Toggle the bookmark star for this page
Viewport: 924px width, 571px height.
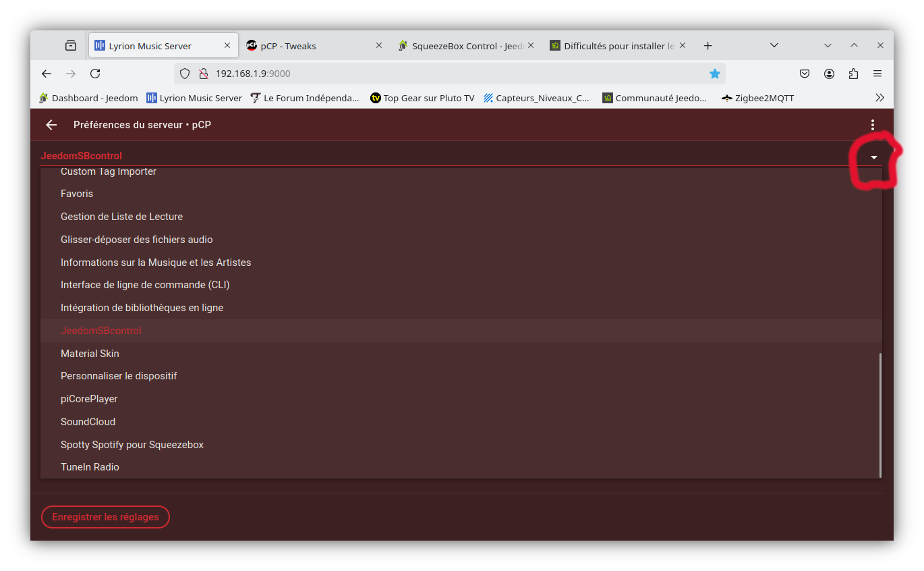(x=715, y=74)
